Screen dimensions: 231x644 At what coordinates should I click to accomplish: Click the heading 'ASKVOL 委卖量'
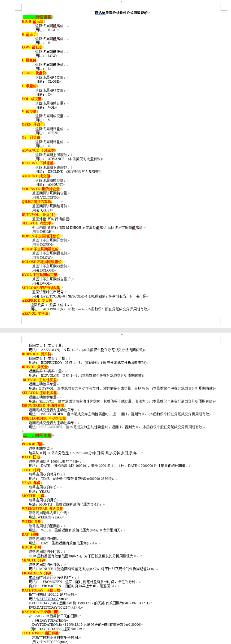coord(35,313)
